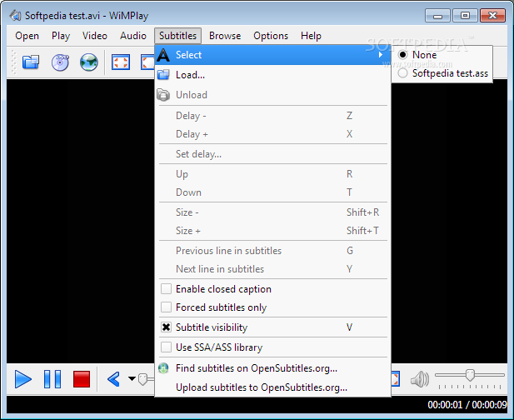Screen dimensions: 514x420
Task: Click the open DVD disc toolbar icon
Action: (60, 62)
